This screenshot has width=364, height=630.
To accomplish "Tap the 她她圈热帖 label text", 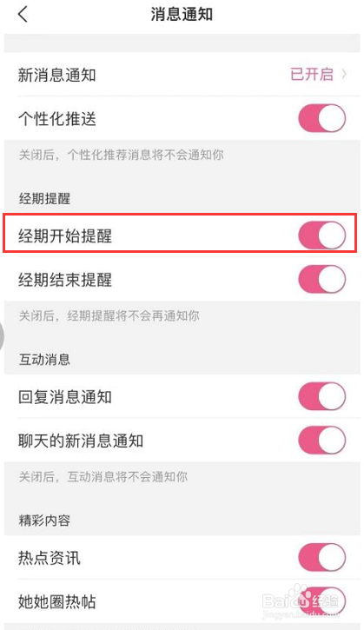I will pos(57,602).
